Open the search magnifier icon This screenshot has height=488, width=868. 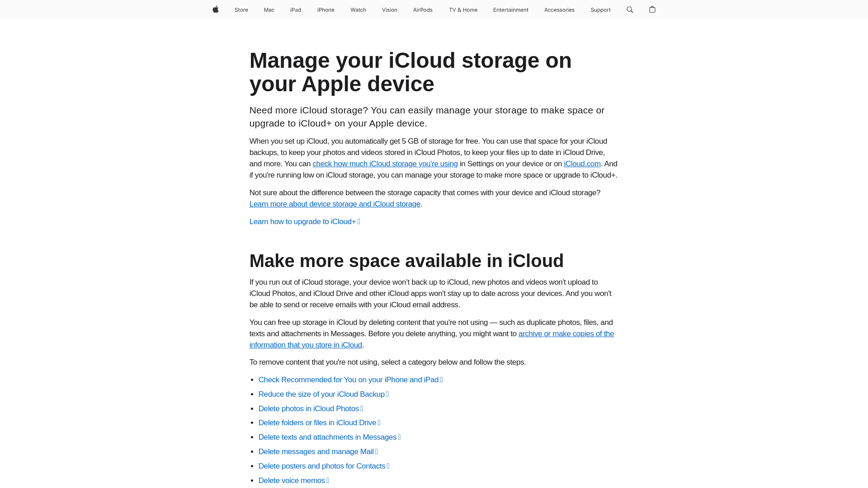click(630, 9)
